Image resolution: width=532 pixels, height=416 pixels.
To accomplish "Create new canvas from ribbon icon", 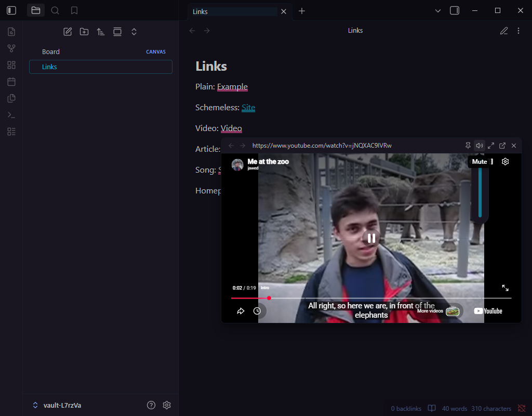I will coord(11,65).
